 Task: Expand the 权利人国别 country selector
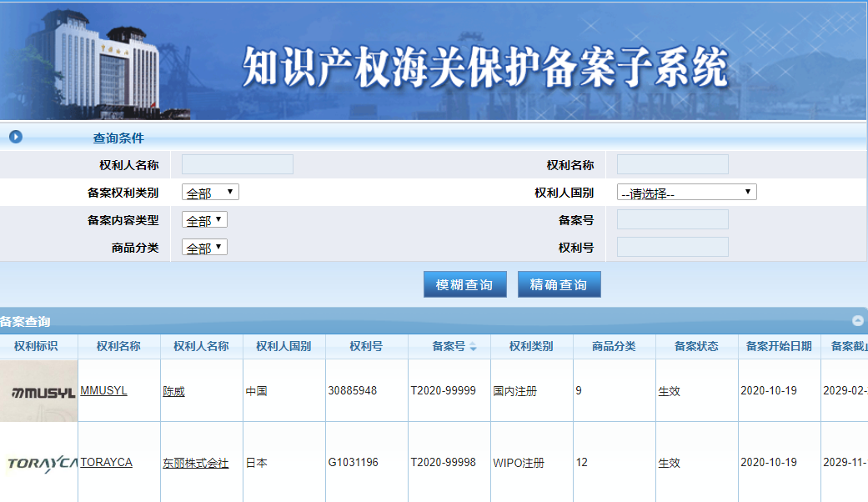686,193
